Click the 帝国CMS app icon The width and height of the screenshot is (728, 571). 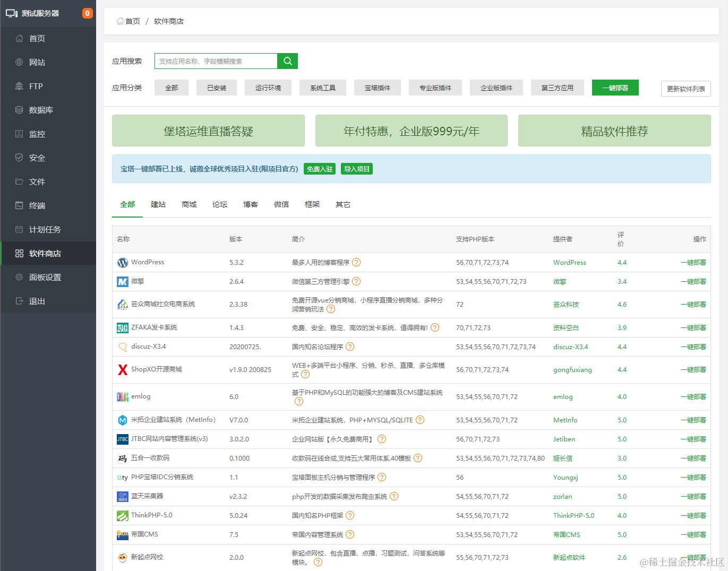[123, 535]
